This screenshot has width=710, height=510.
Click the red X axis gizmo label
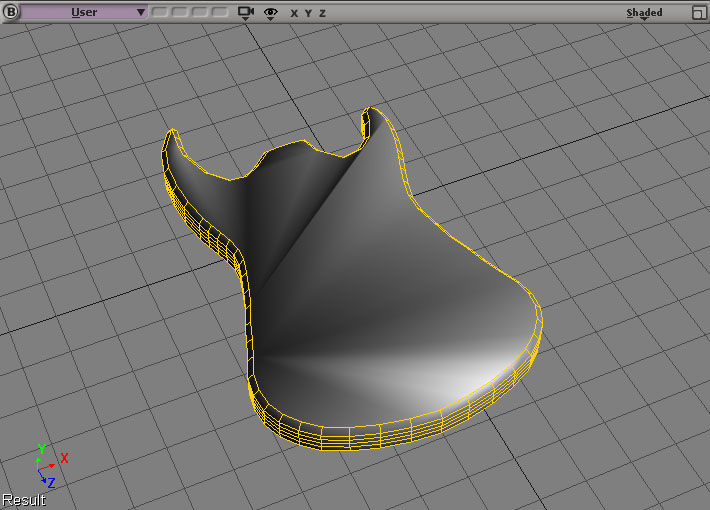click(x=64, y=458)
